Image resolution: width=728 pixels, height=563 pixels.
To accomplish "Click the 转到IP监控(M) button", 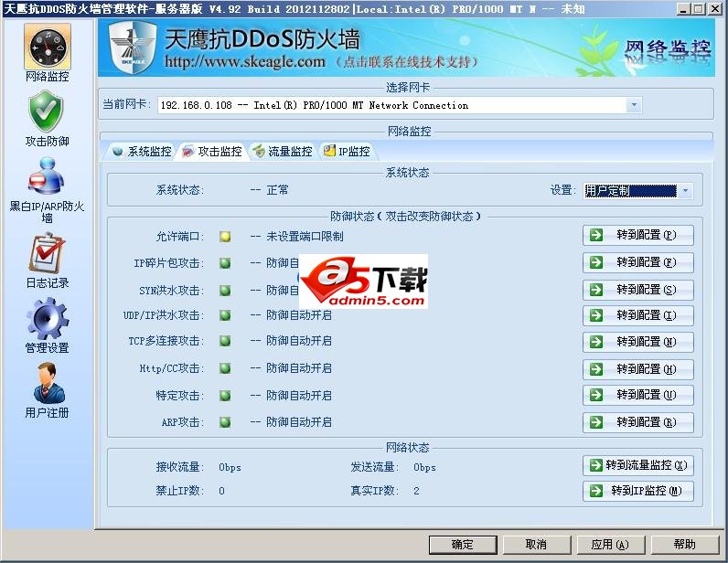I will (x=638, y=491).
